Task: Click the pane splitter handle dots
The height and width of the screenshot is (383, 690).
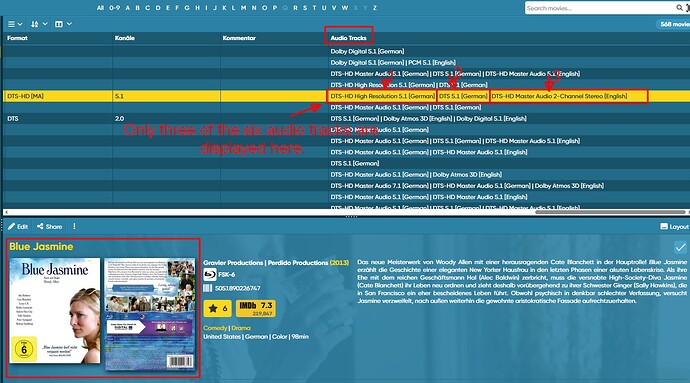Action: [351, 216]
